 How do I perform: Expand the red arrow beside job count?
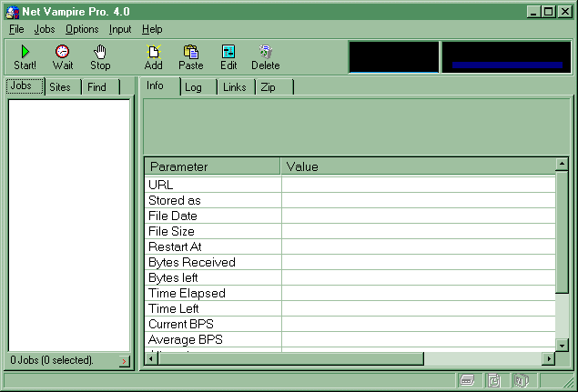pos(124,361)
